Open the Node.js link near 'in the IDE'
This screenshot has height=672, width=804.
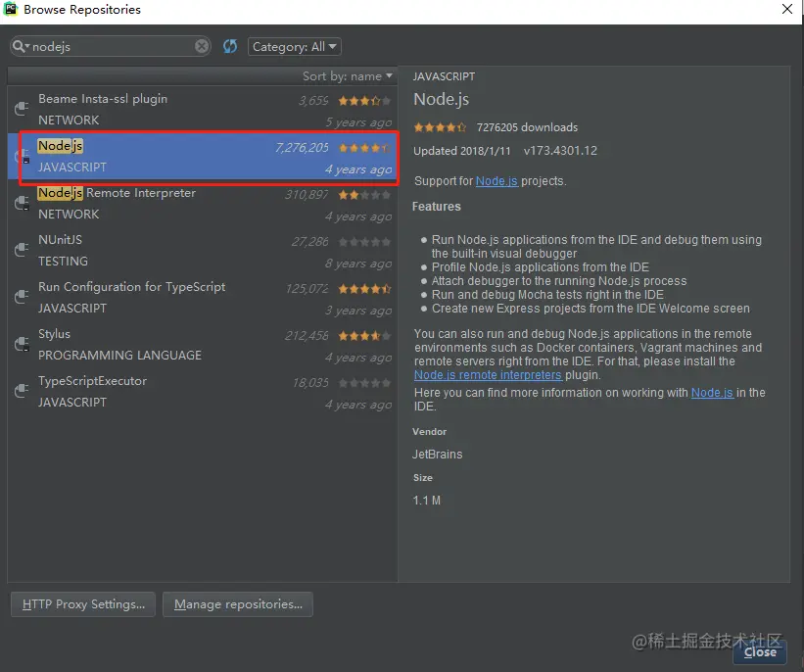(712, 393)
